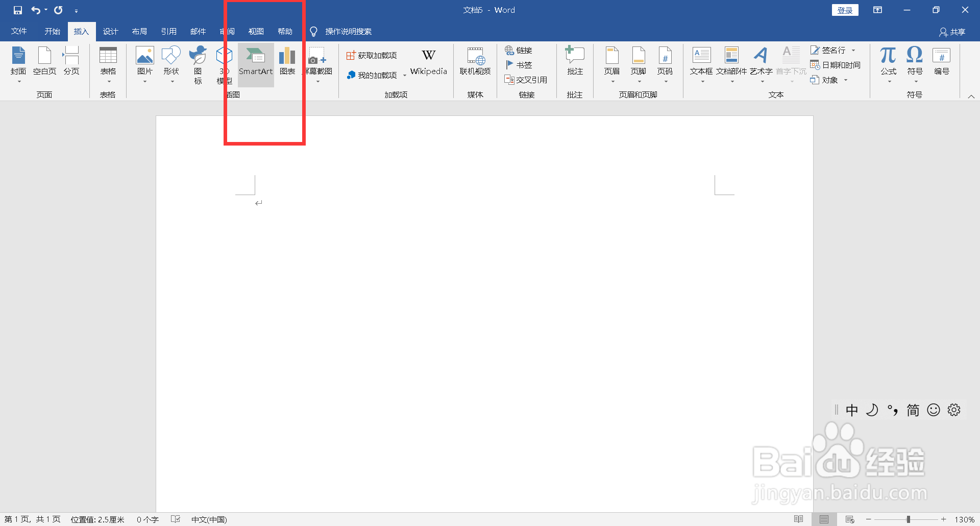Add a 批注 comment
The height and width of the screenshot is (526, 980).
coord(575,61)
